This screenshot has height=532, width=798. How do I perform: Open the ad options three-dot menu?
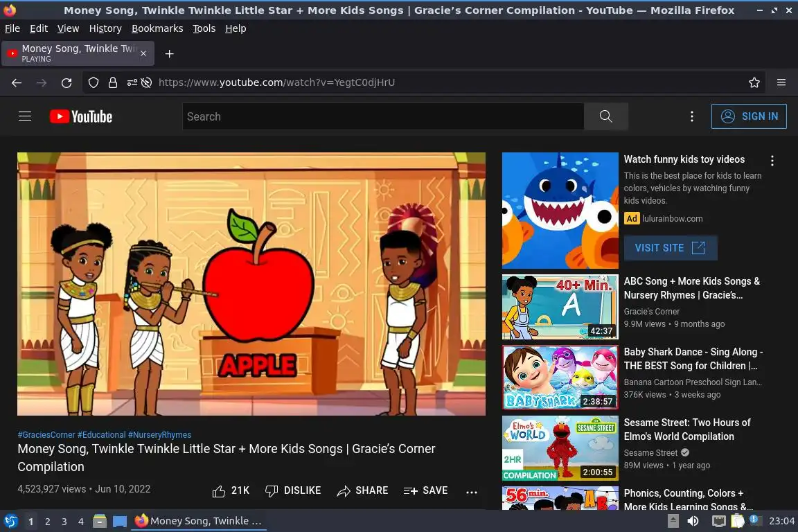(x=772, y=161)
